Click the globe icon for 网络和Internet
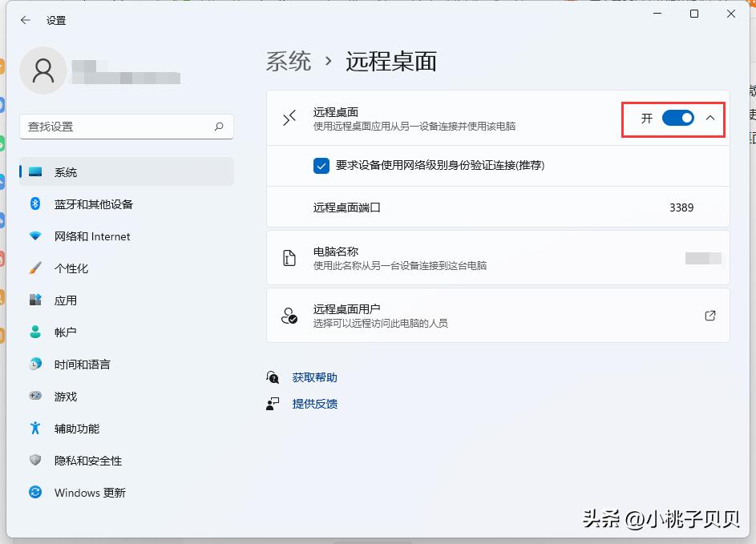Screen dimensions: 756x544 pos(34,236)
